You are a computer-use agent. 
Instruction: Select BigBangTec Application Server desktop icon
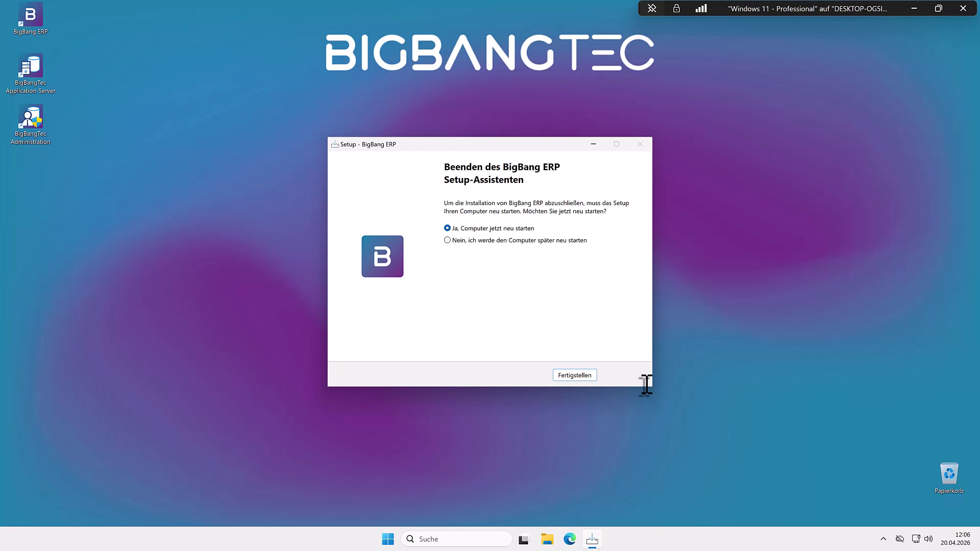(31, 74)
